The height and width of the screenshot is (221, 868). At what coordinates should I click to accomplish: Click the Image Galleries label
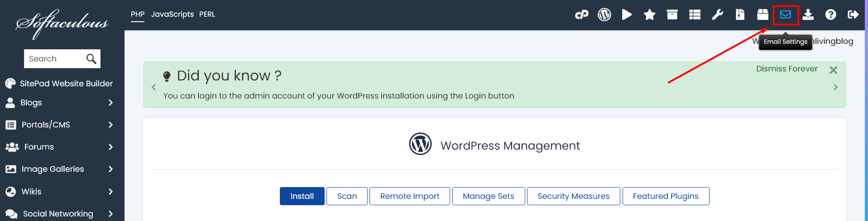click(x=53, y=169)
